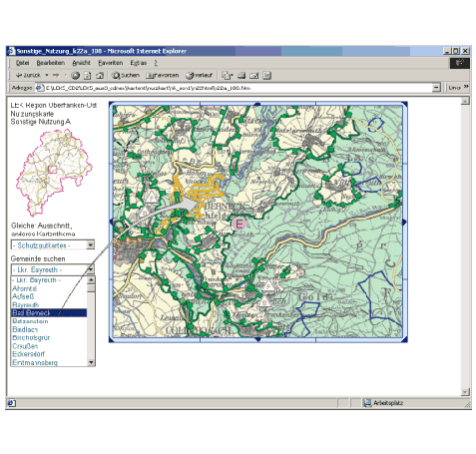Image resolution: width=476 pixels, height=454 pixels.
Task: Click the Stop loading toolbar icon
Action: (x=76, y=76)
